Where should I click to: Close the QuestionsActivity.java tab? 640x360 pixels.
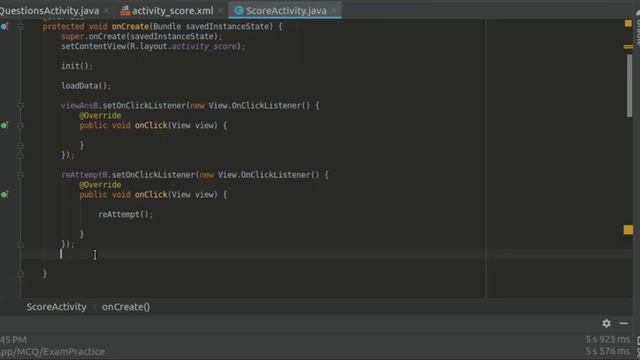[107, 11]
